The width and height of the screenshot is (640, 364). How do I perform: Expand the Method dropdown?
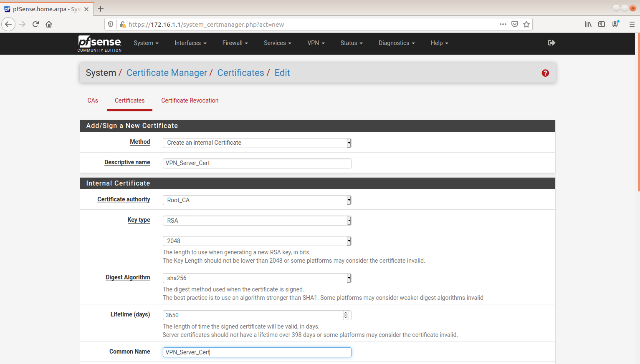pos(257,143)
